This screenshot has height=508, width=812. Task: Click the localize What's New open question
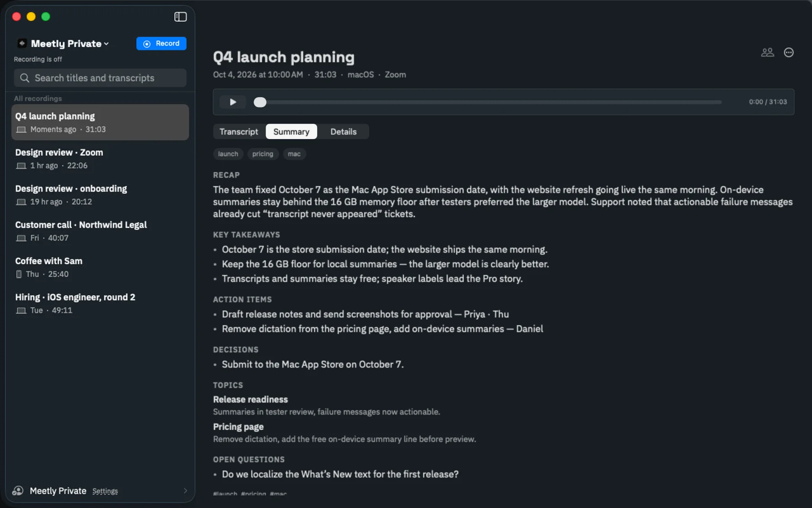coord(340,475)
